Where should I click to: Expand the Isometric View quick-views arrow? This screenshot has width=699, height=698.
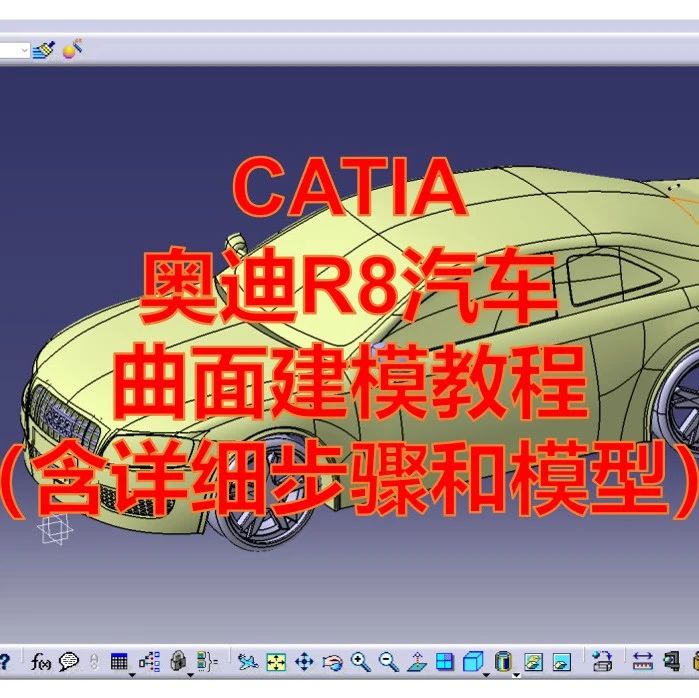coord(486,675)
